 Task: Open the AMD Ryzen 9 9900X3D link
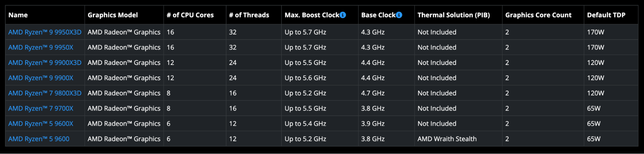click(x=45, y=63)
